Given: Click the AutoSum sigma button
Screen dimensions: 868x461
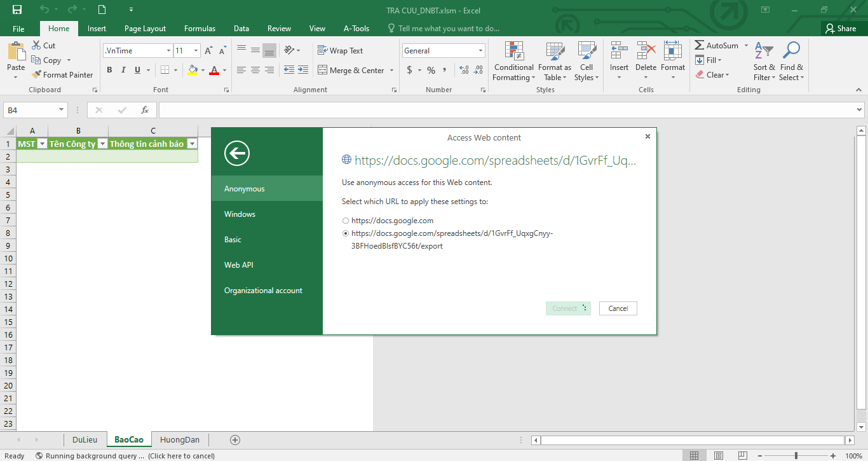Looking at the screenshot, I should pyautogui.click(x=716, y=46).
